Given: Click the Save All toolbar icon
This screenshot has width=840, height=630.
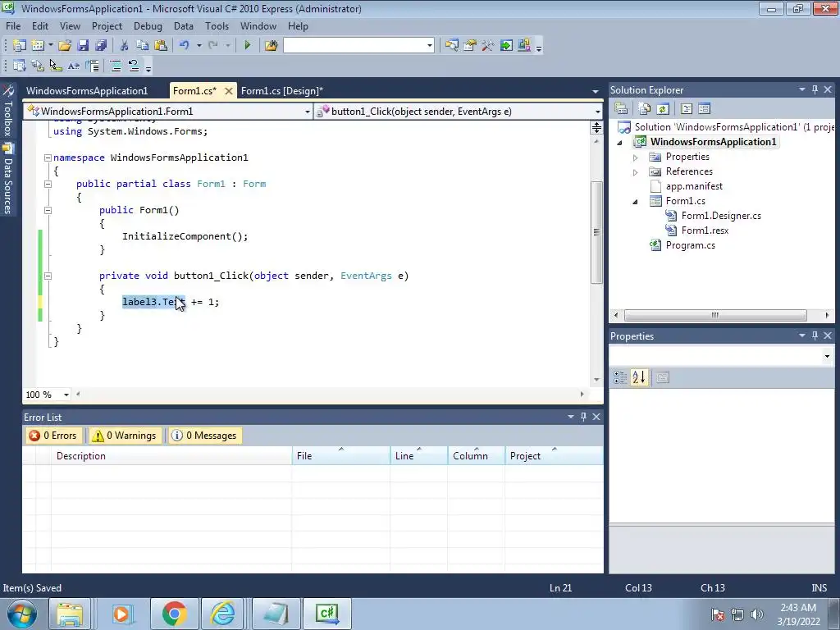Looking at the screenshot, I should tap(101, 46).
